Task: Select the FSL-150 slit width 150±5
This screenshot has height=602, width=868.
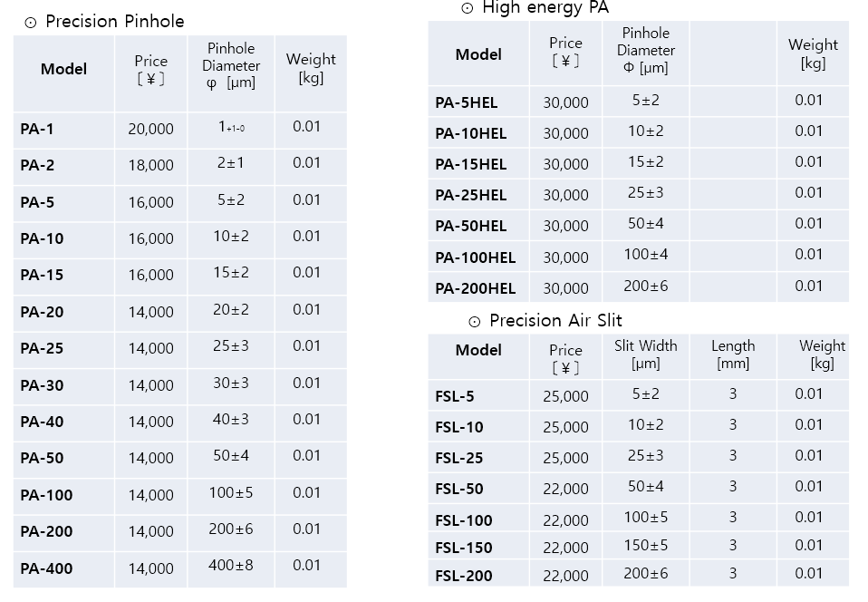Action: coord(645,546)
